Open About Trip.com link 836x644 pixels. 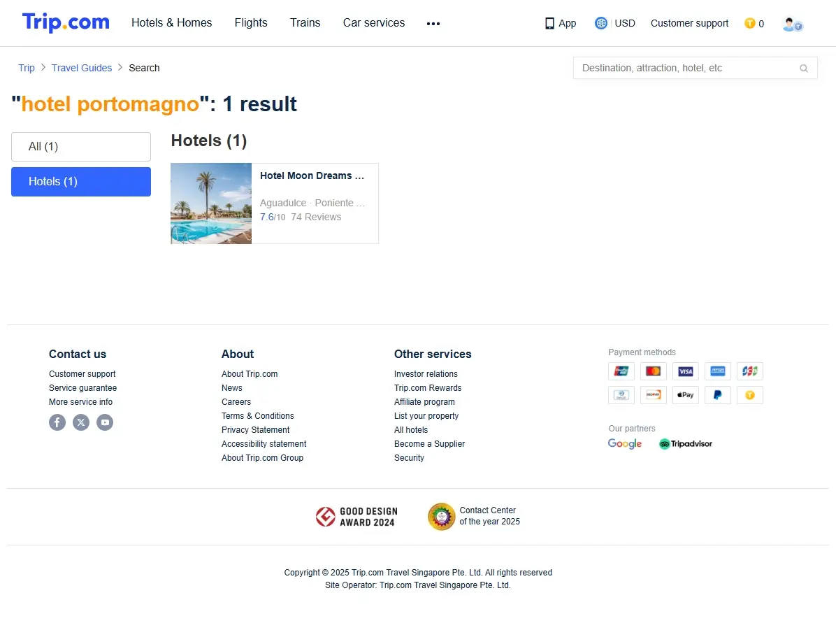coord(250,374)
